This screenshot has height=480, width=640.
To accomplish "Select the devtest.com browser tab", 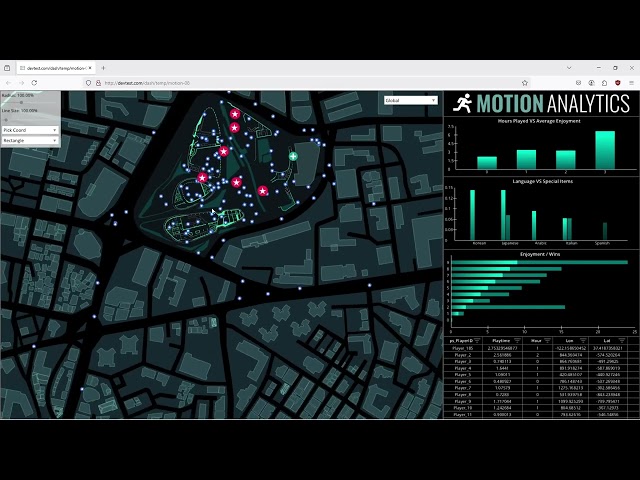I will click(x=55, y=68).
